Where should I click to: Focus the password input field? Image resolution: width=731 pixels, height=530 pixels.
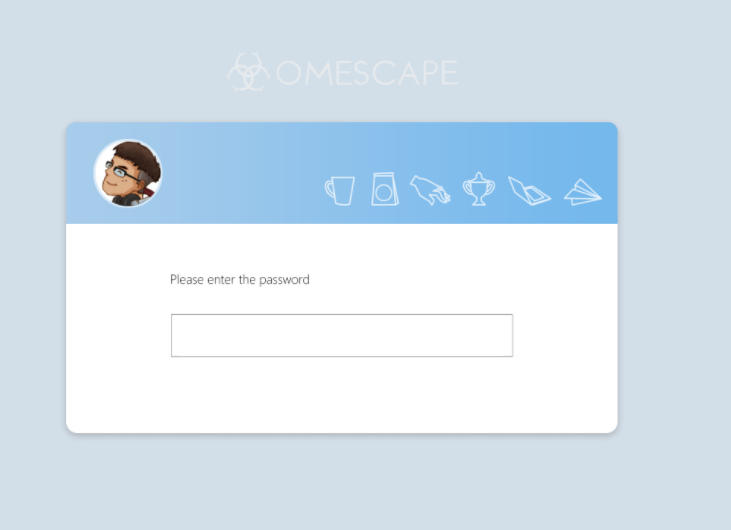tap(342, 336)
